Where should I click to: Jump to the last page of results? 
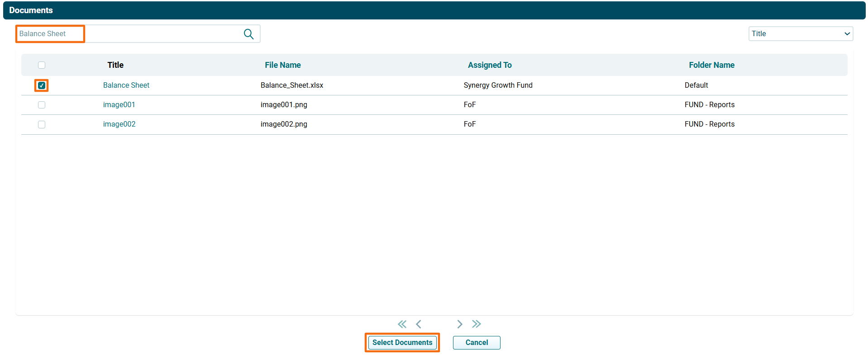tap(477, 324)
